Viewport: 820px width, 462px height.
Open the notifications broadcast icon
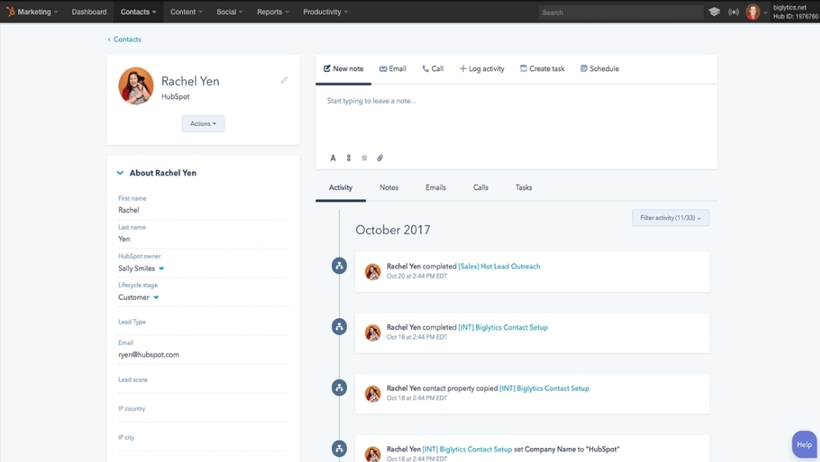click(x=733, y=12)
